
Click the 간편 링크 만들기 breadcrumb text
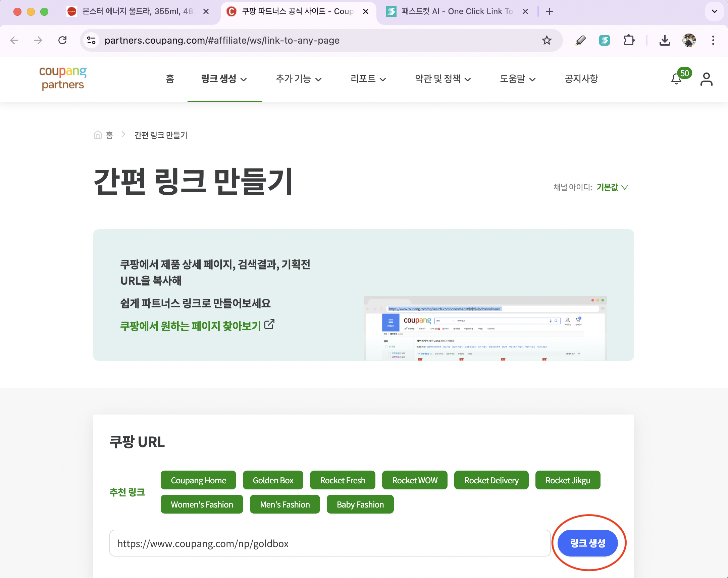tap(161, 135)
